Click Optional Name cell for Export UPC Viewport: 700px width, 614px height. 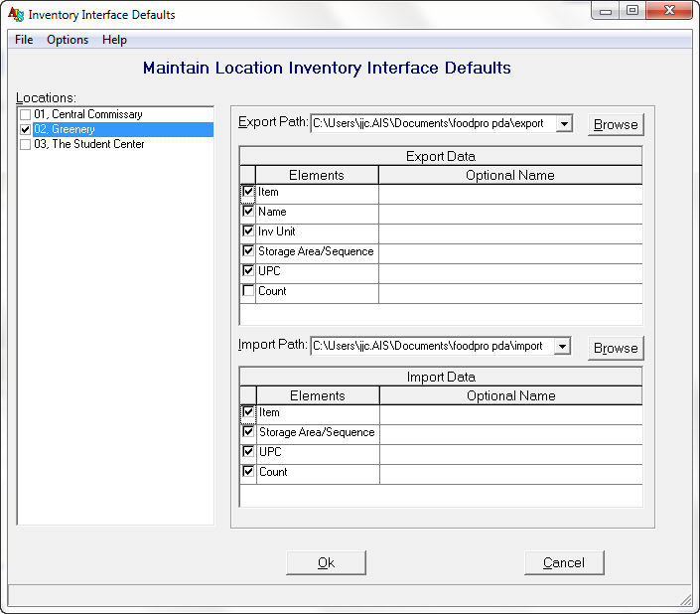pos(510,273)
